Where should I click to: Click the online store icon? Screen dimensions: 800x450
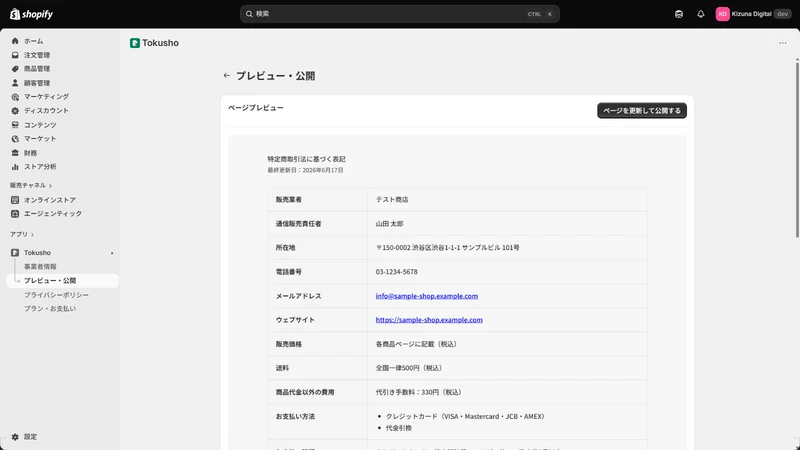click(x=15, y=199)
